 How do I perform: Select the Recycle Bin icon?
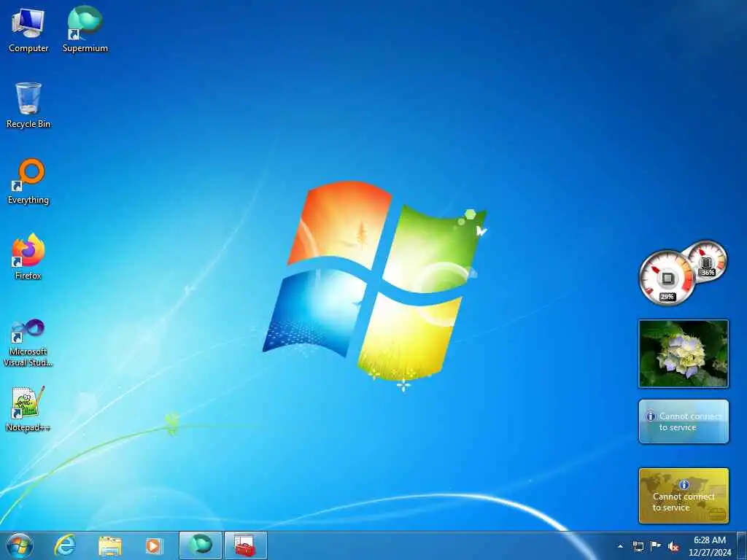pyautogui.click(x=28, y=105)
